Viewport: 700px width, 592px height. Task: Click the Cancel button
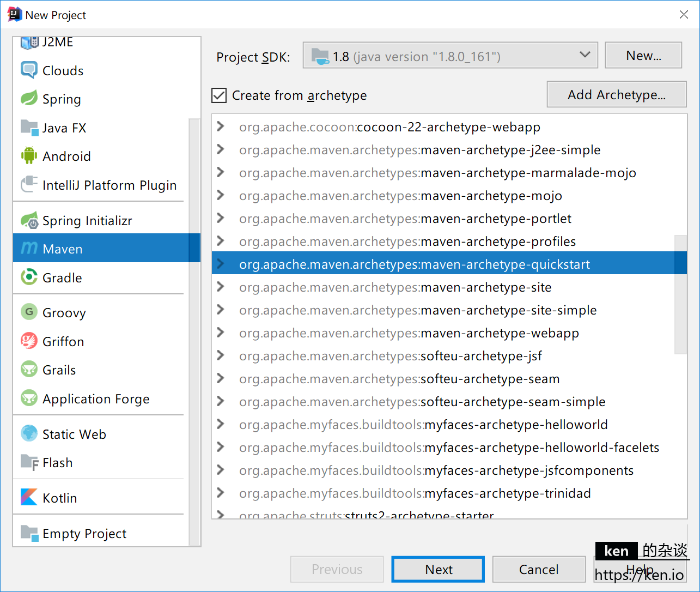point(539,569)
